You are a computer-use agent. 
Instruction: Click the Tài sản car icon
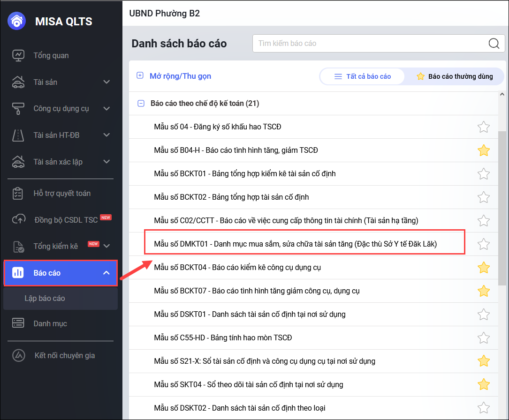[x=18, y=82]
